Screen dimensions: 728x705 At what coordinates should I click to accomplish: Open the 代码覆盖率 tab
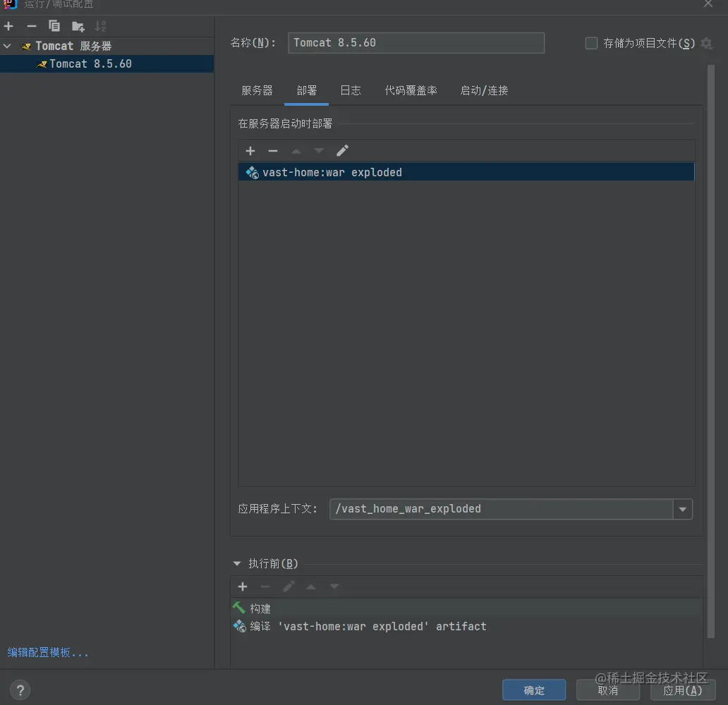[x=411, y=90]
